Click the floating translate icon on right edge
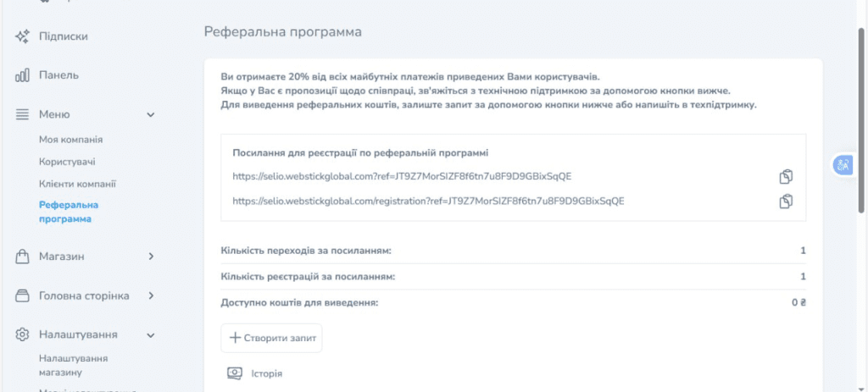The height and width of the screenshot is (392, 868). coord(843,166)
